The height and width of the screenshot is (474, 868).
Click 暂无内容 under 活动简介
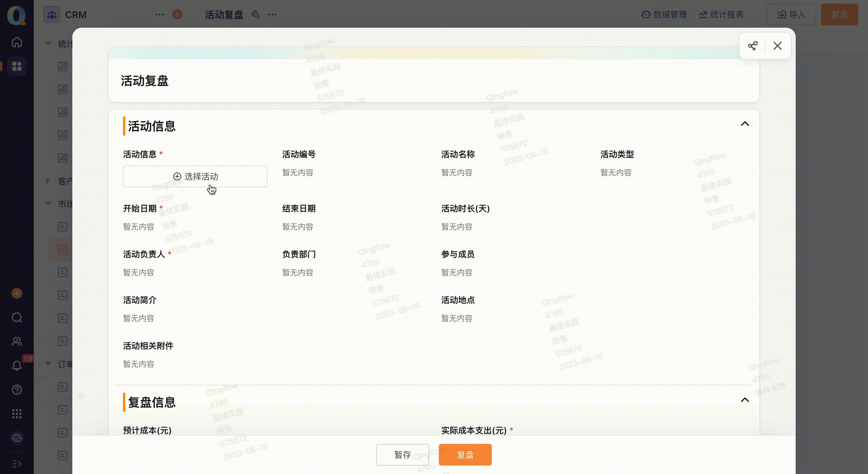pos(139,318)
